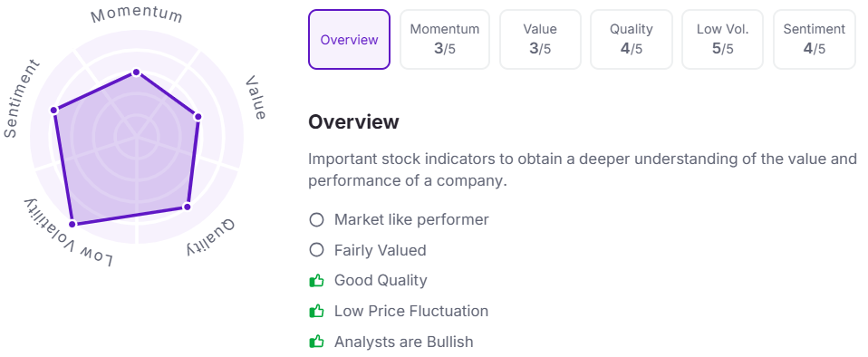Click the Momentum data point on radar chart
This screenshot has width=868, height=357.
pyautogui.click(x=136, y=72)
